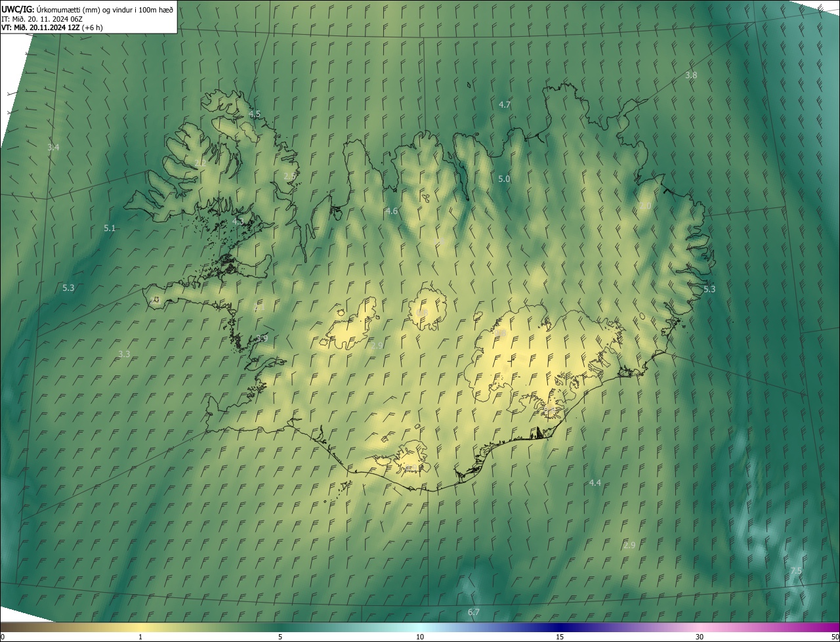The width and height of the screenshot is (840, 642).
Task: Click the 0 tick on the colour scale
Action: [3, 637]
